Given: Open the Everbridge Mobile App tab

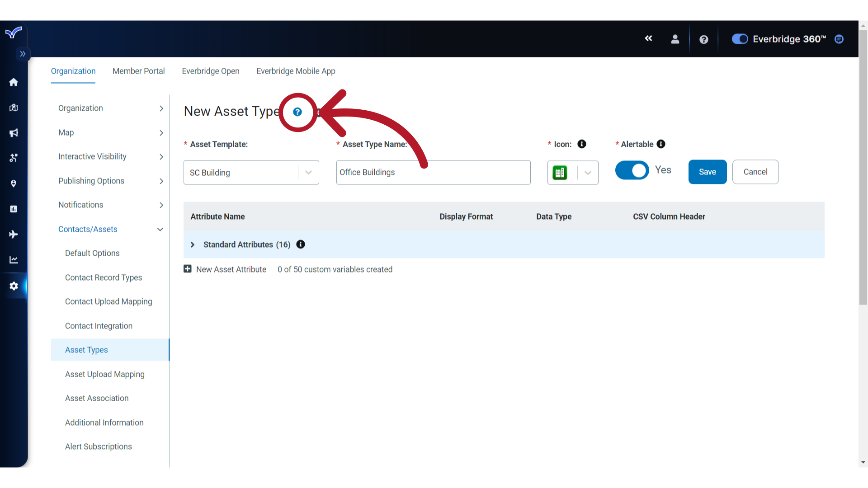Looking at the screenshot, I should click(296, 71).
